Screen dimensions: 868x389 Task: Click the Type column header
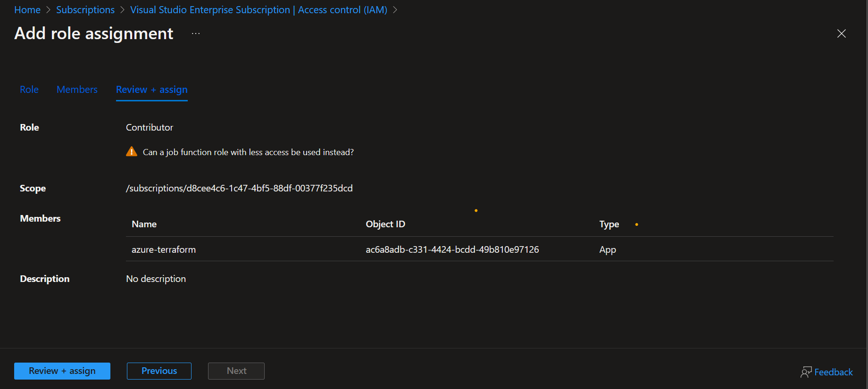609,224
